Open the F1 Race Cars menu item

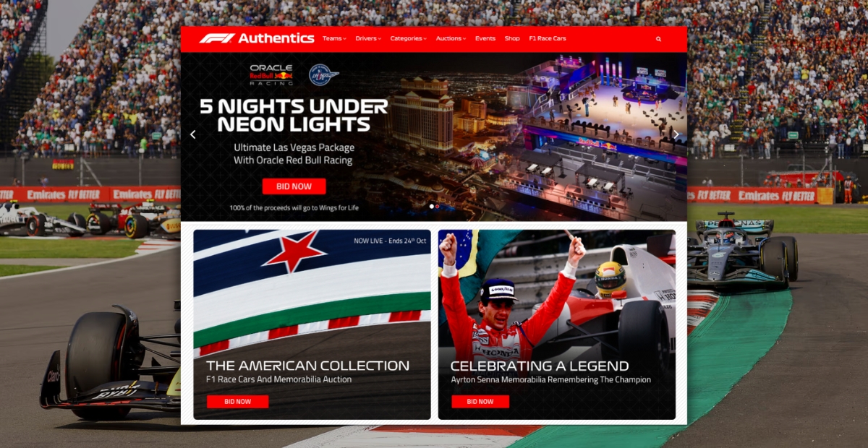tap(548, 38)
